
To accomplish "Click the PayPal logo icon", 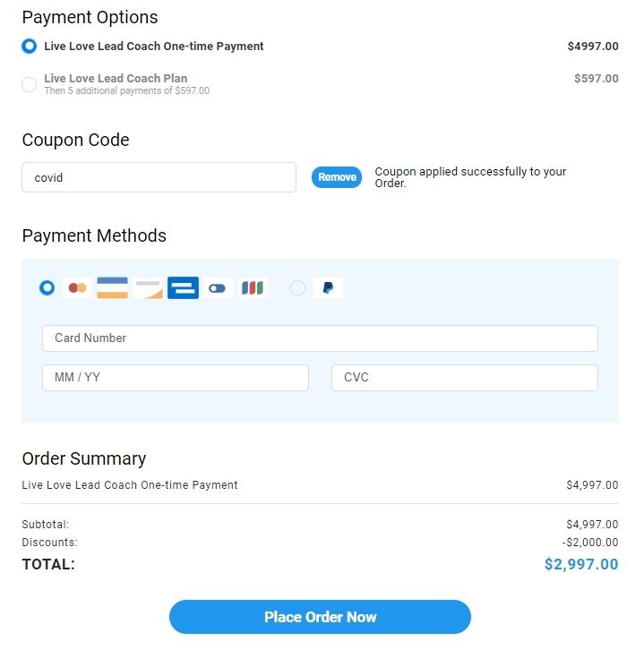I will point(328,287).
